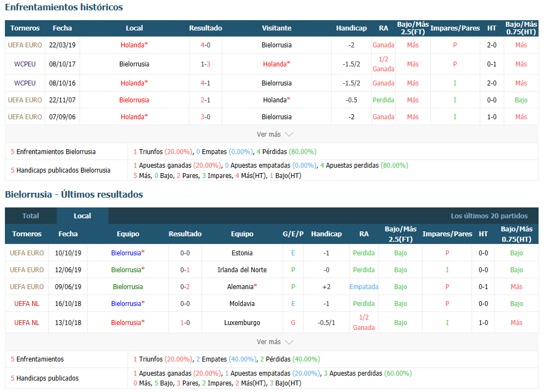Viewport: 544px width, 392px height.
Task: Click G result indicator for Luxemburgo match
Action: [293, 323]
